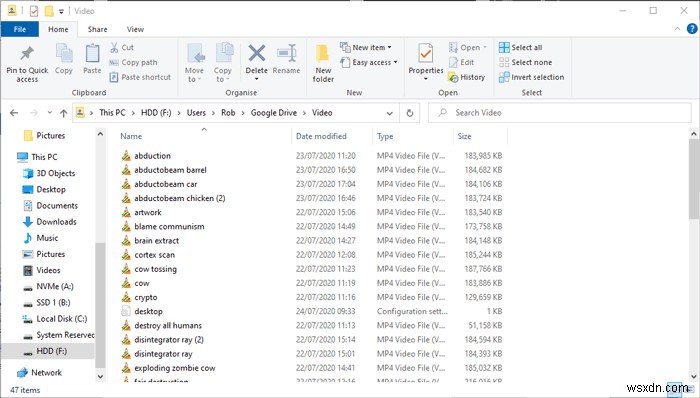The image size is (700, 398).
Task: Select the abduction video file
Action: (x=146, y=156)
